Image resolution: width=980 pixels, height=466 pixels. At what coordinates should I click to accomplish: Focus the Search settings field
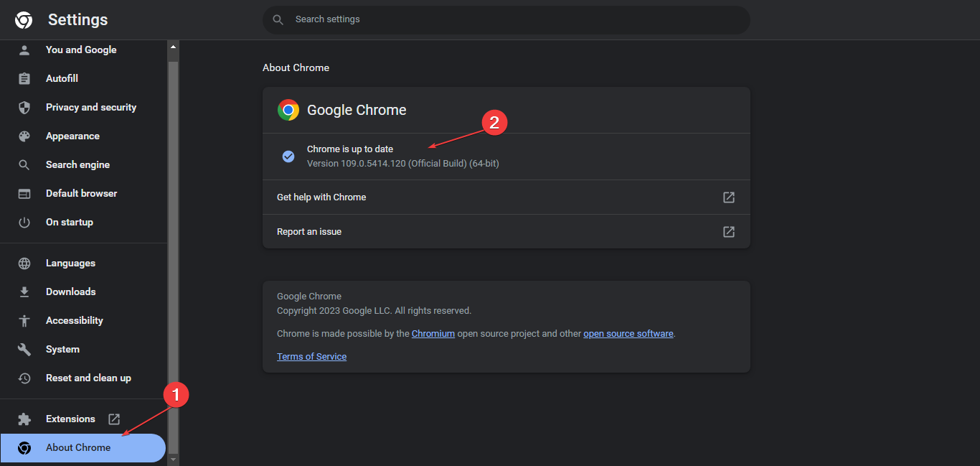[507, 19]
